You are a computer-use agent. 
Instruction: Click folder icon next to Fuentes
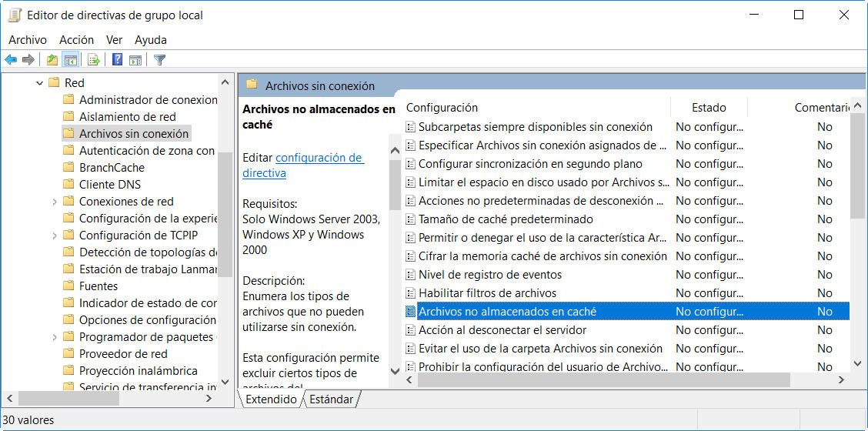click(x=68, y=286)
